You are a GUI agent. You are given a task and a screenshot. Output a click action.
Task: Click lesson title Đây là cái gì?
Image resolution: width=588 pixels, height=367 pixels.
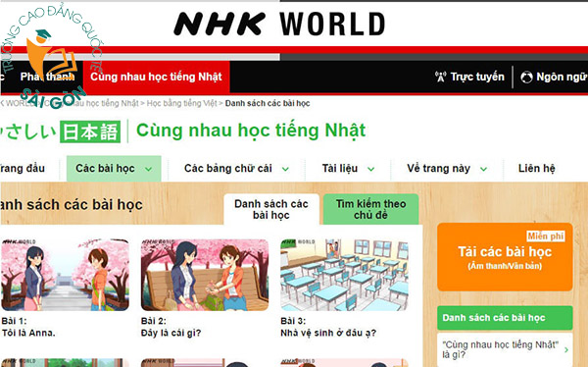coord(171,333)
